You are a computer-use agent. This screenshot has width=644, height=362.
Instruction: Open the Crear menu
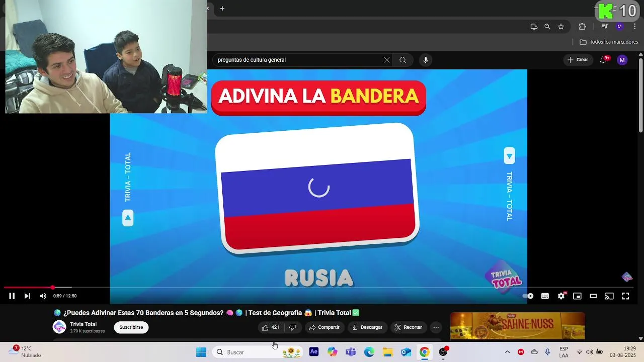tap(578, 60)
